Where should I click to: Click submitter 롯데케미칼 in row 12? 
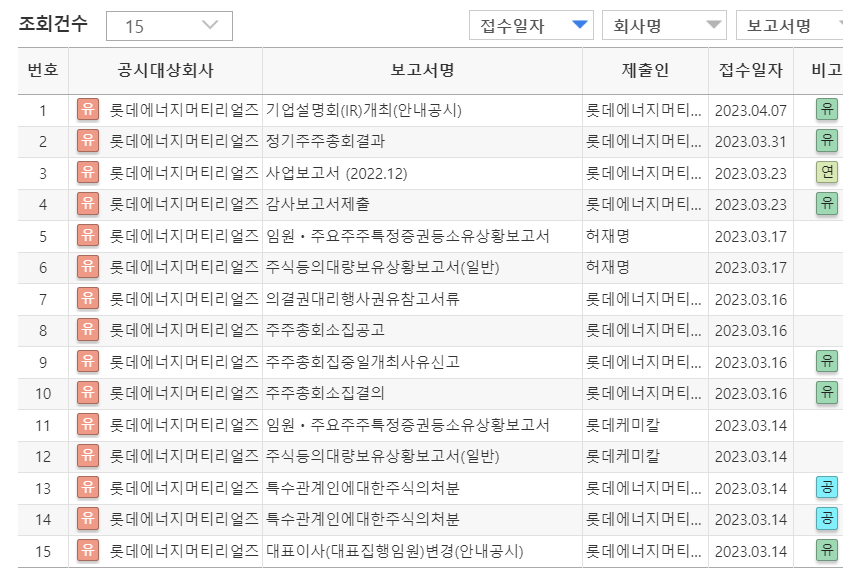click(x=623, y=456)
